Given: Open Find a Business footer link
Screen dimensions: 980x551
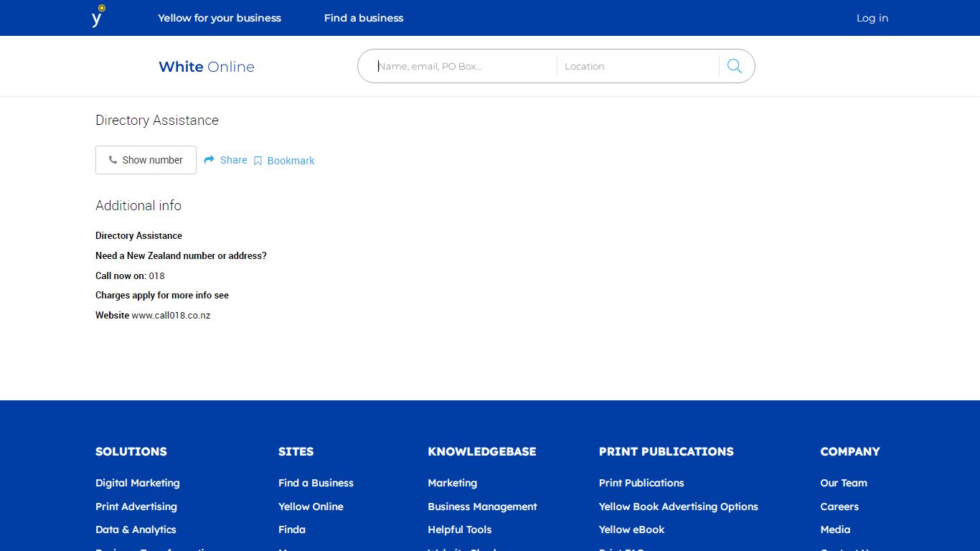Looking at the screenshot, I should point(316,483).
